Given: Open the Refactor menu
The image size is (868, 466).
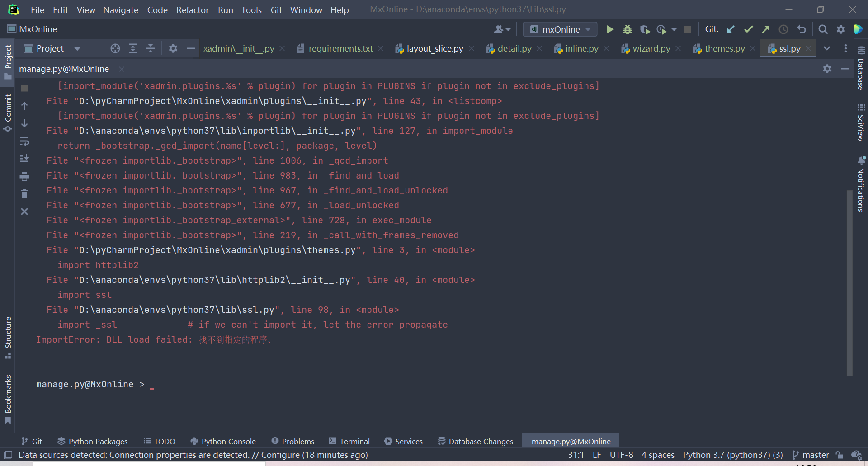Looking at the screenshot, I should [192, 10].
